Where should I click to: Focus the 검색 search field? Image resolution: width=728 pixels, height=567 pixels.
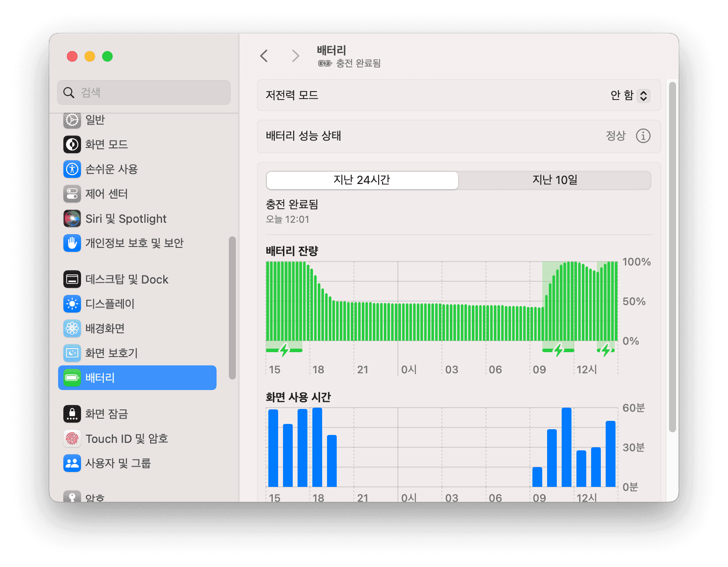click(x=144, y=92)
